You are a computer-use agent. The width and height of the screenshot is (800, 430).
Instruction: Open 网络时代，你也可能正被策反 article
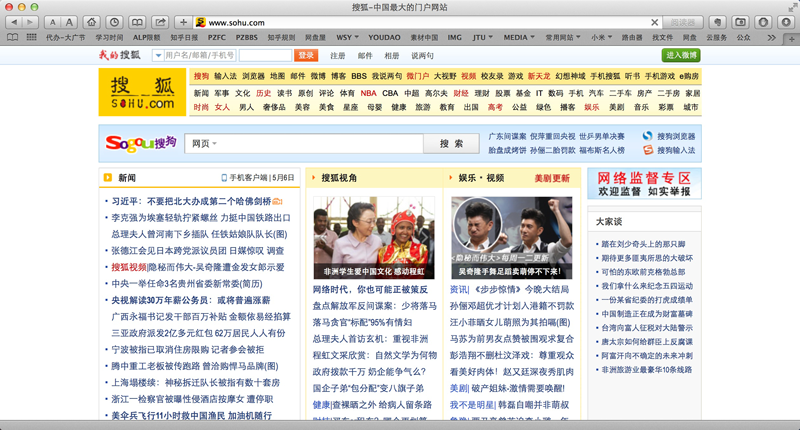[x=370, y=289]
